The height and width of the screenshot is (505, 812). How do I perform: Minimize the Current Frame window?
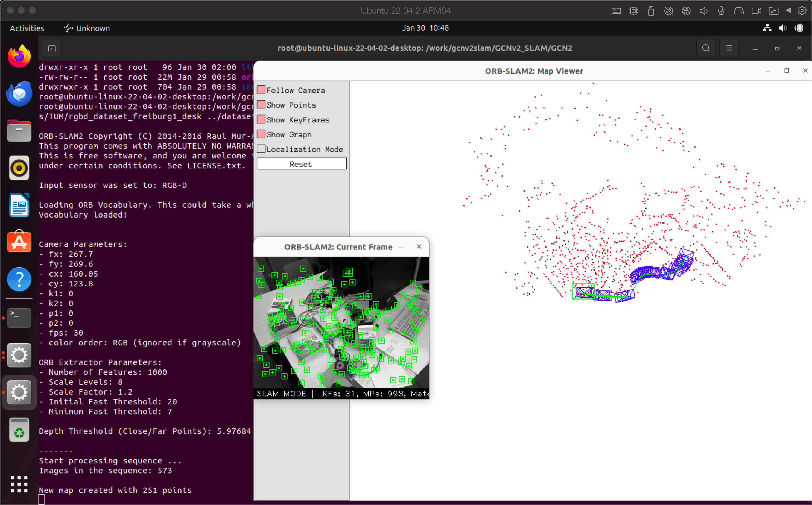(x=400, y=247)
